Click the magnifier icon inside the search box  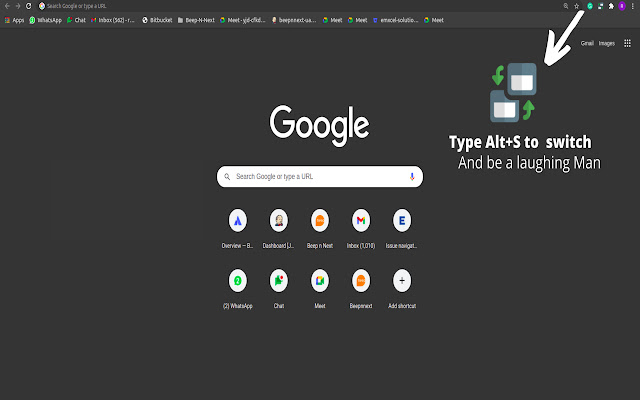click(227, 177)
